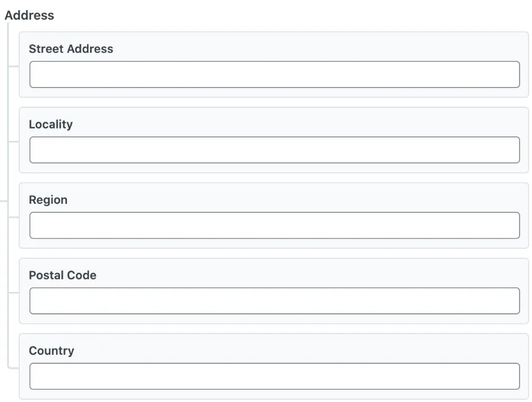Screen dimensions: 532x402
Task: Select the Locality card's bottom padding
Action: coord(274,168)
